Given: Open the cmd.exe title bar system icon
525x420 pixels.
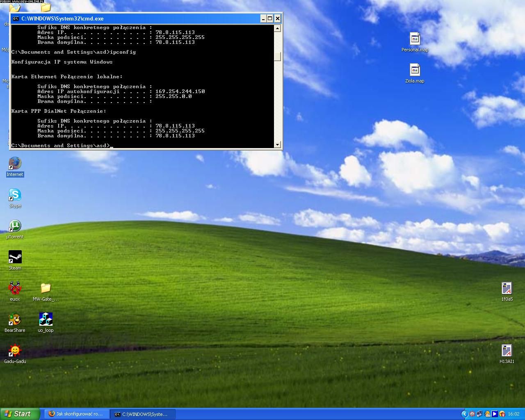Looking at the screenshot, I should pyautogui.click(x=16, y=18).
